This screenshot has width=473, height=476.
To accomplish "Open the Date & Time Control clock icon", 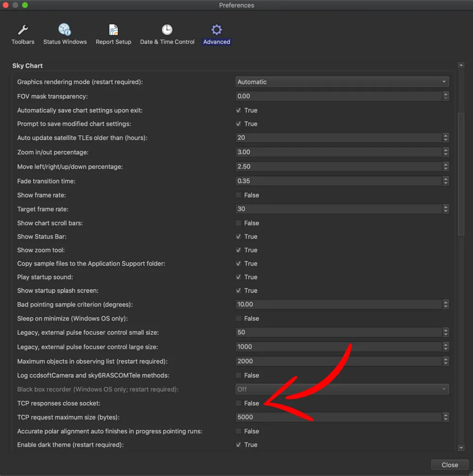I will tap(167, 29).
